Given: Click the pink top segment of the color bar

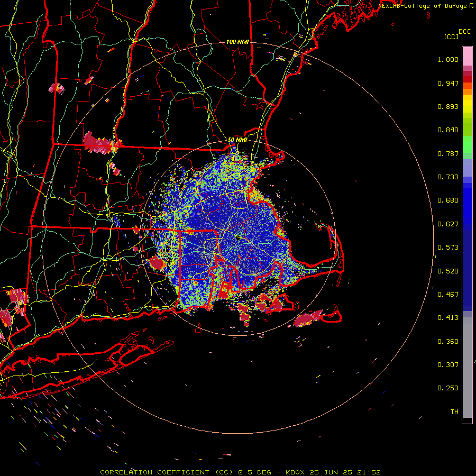Looking at the screenshot, I should click(x=467, y=57).
